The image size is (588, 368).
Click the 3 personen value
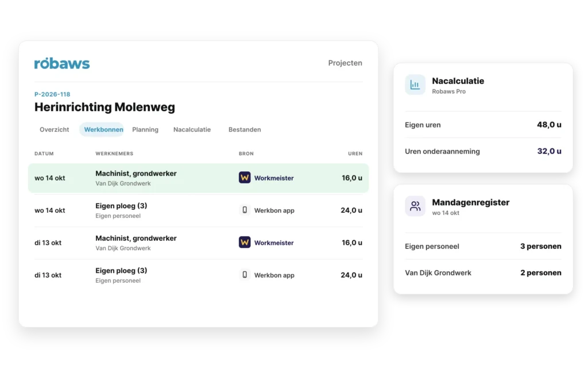pyautogui.click(x=541, y=246)
